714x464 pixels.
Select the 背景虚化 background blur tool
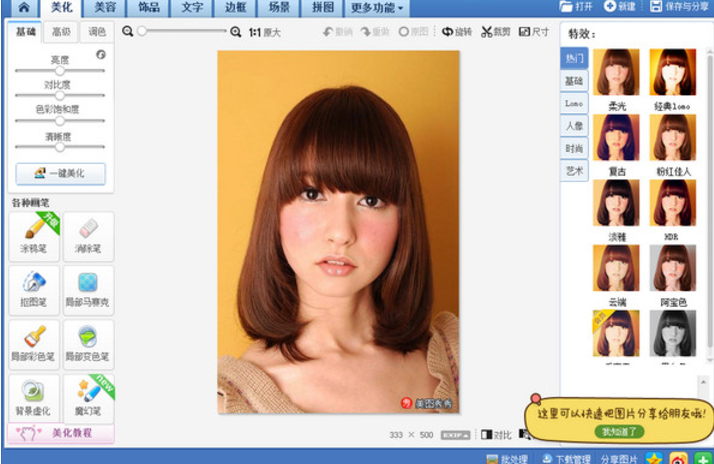tap(34, 398)
